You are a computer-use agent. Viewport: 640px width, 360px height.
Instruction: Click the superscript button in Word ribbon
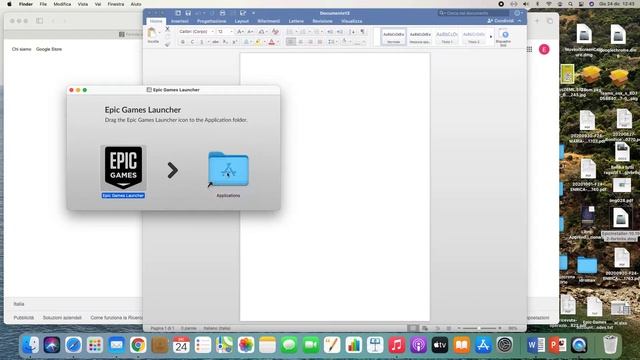point(235,42)
